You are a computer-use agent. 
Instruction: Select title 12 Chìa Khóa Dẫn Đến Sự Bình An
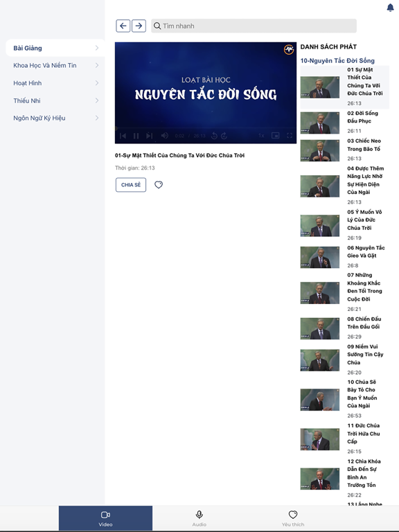tap(364, 473)
